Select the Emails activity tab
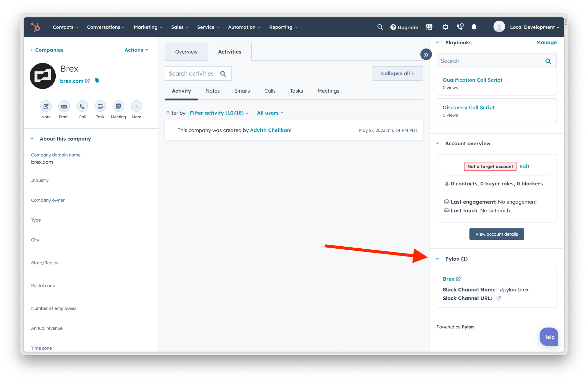Screen dimensions: 588x382 [x=242, y=91]
